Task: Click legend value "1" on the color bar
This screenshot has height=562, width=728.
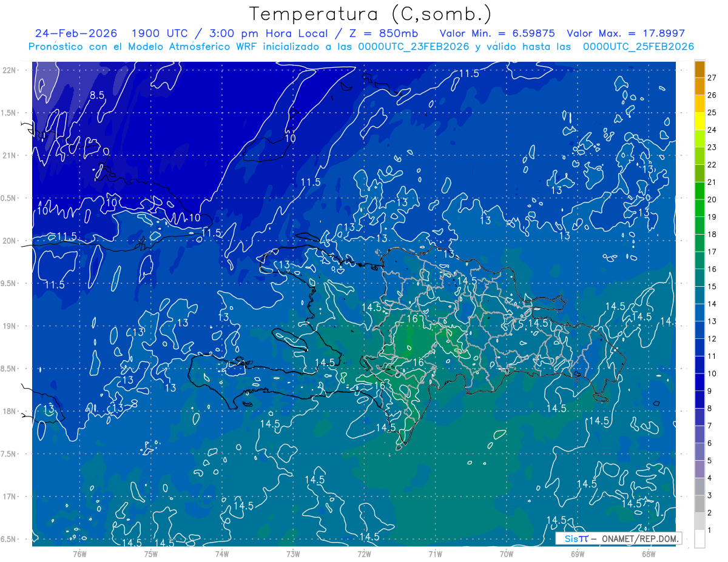Action: coord(709,530)
